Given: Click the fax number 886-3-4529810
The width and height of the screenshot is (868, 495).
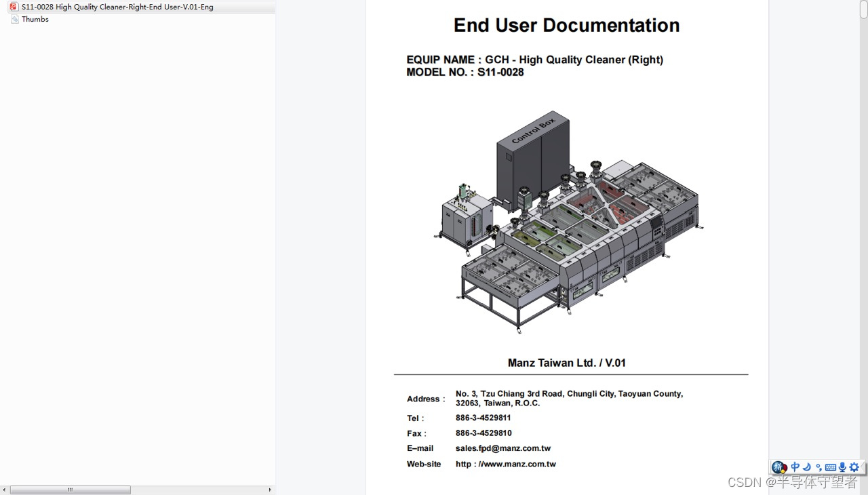Looking at the screenshot, I should pyautogui.click(x=484, y=433).
